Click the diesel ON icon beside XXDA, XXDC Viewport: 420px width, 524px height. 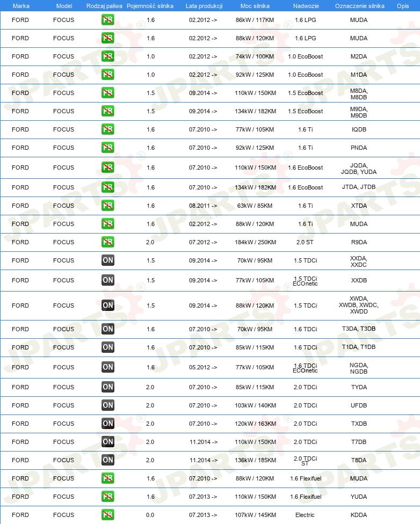[107, 260]
